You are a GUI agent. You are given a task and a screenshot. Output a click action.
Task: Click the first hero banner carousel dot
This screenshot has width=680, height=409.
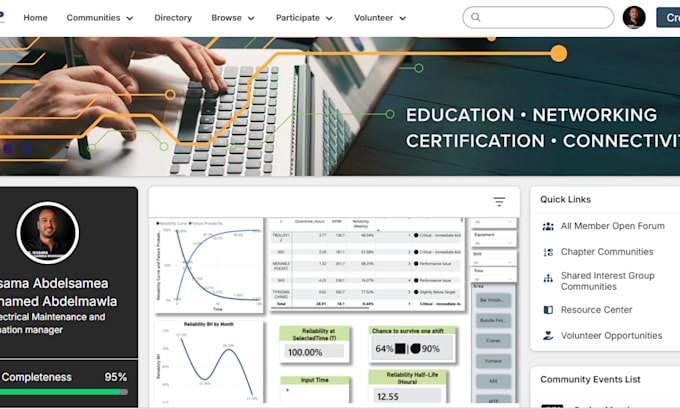[x=7, y=149]
